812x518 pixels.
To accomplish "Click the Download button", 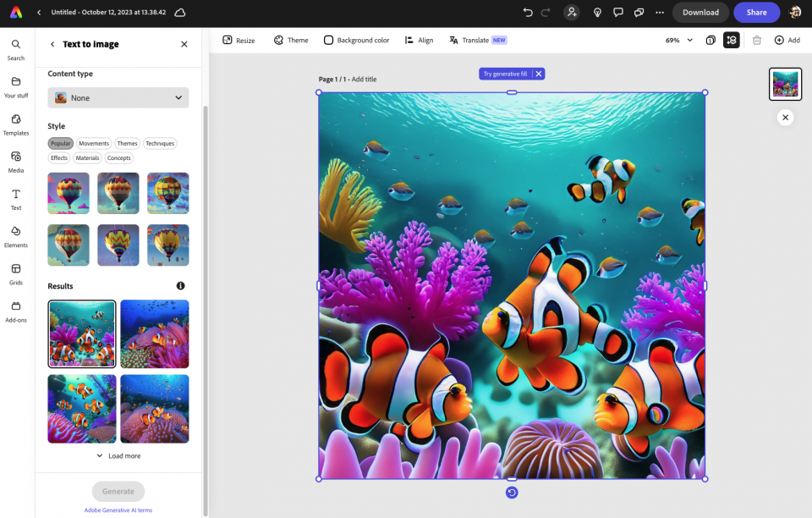I will coord(700,12).
